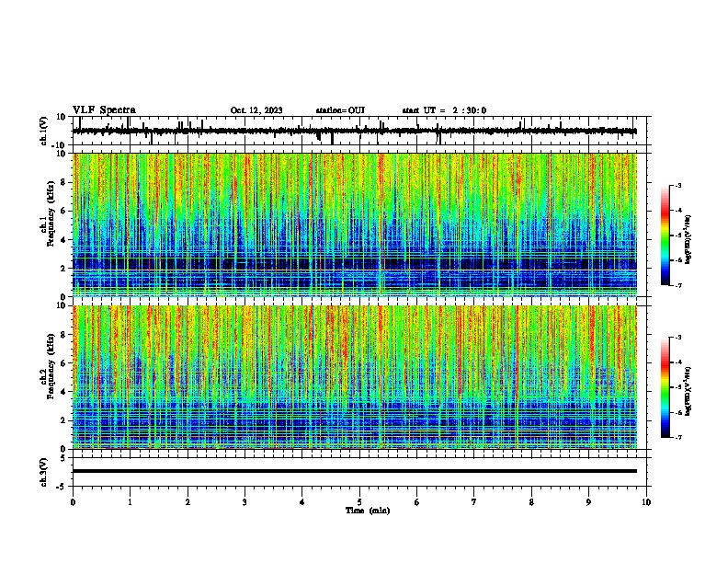Select ch.1 "Frequency (kHz)" axis label

[51, 214]
